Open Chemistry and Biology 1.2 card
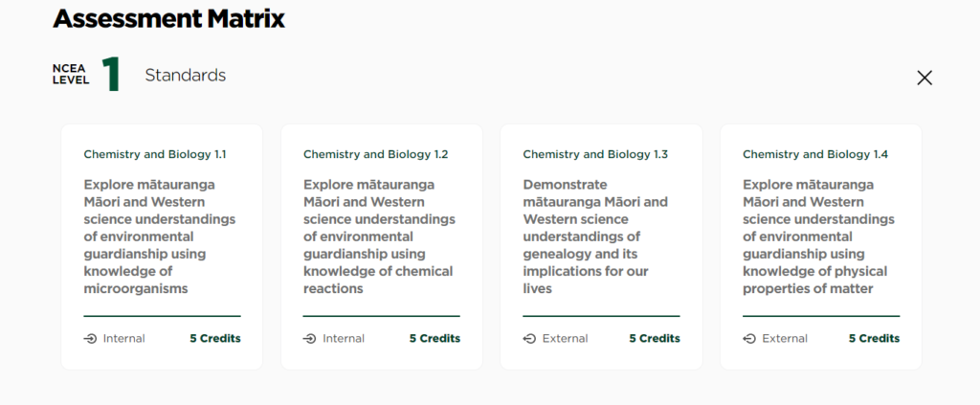Image resolution: width=980 pixels, height=405 pixels. 375,154
